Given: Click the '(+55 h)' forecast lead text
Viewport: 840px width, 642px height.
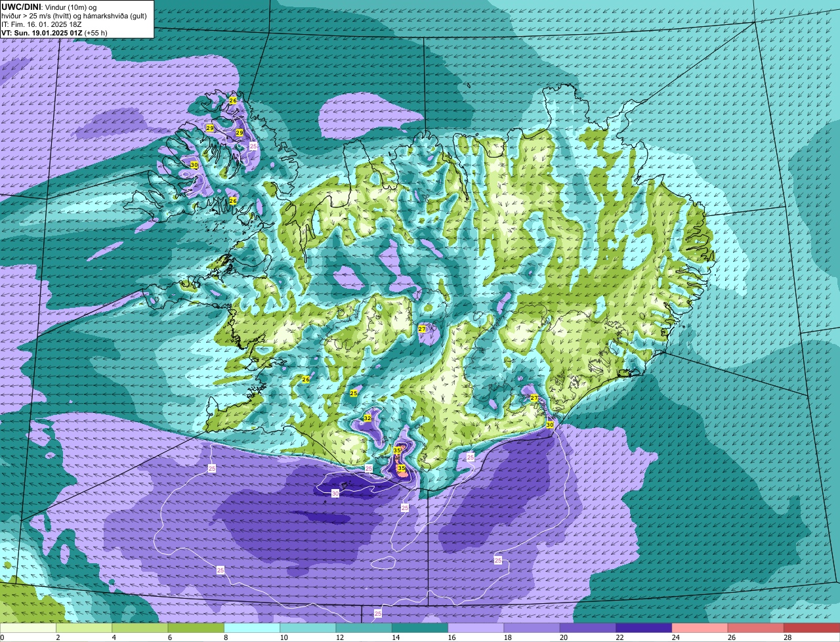Looking at the screenshot, I should coord(96,32).
